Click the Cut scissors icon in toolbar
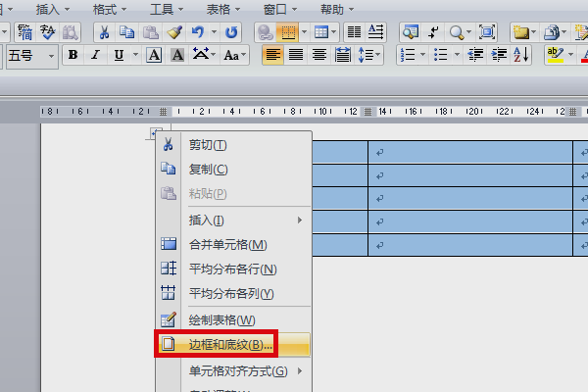 tap(104, 32)
